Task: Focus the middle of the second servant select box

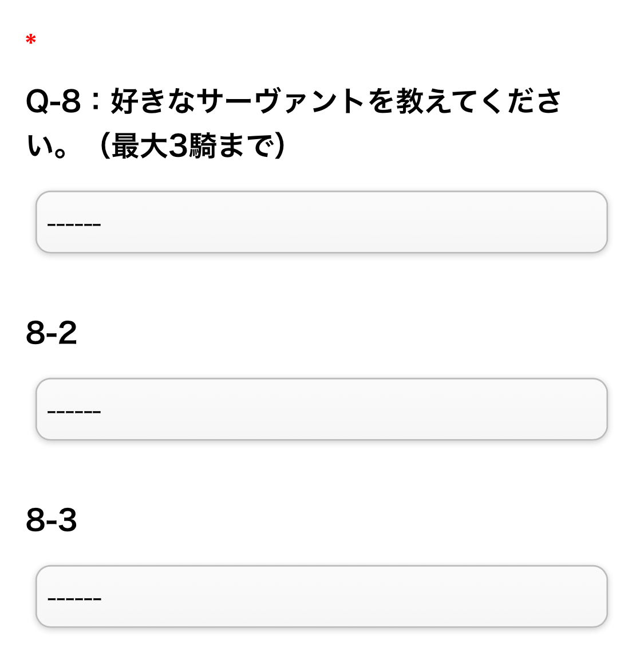Action: click(321, 409)
